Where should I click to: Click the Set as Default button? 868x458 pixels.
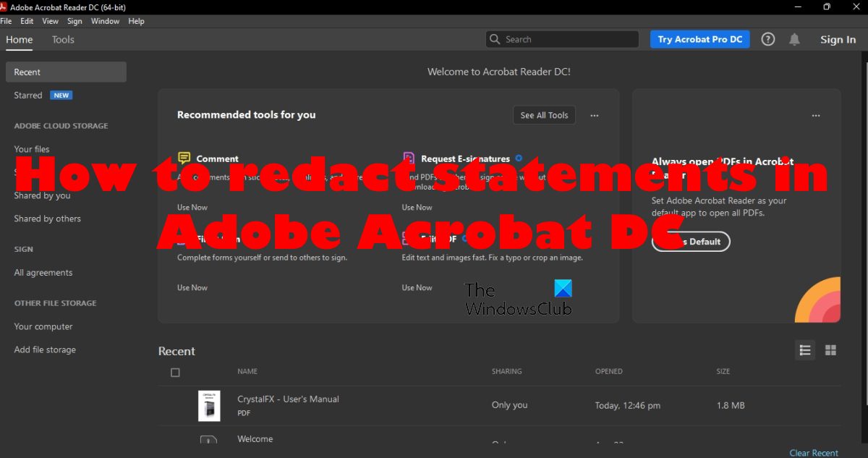click(x=691, y=242)
